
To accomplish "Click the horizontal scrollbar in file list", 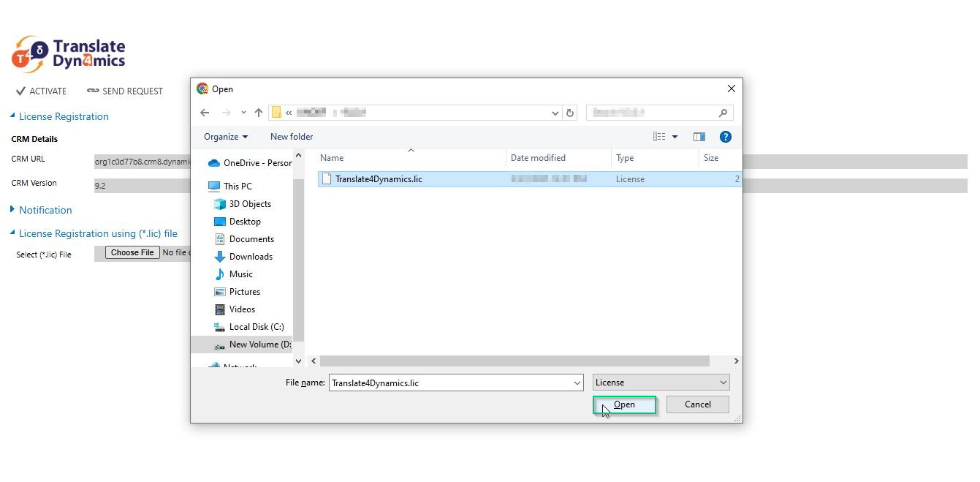I will 514,361.
